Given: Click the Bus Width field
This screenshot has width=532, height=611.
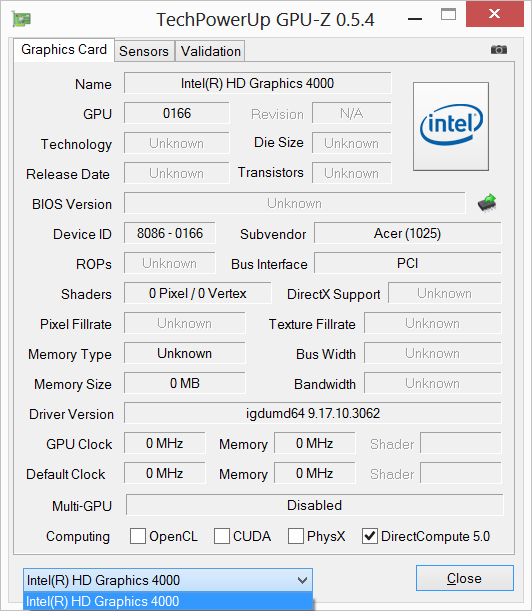Looking at the screenshot, I should click(433, 353).
